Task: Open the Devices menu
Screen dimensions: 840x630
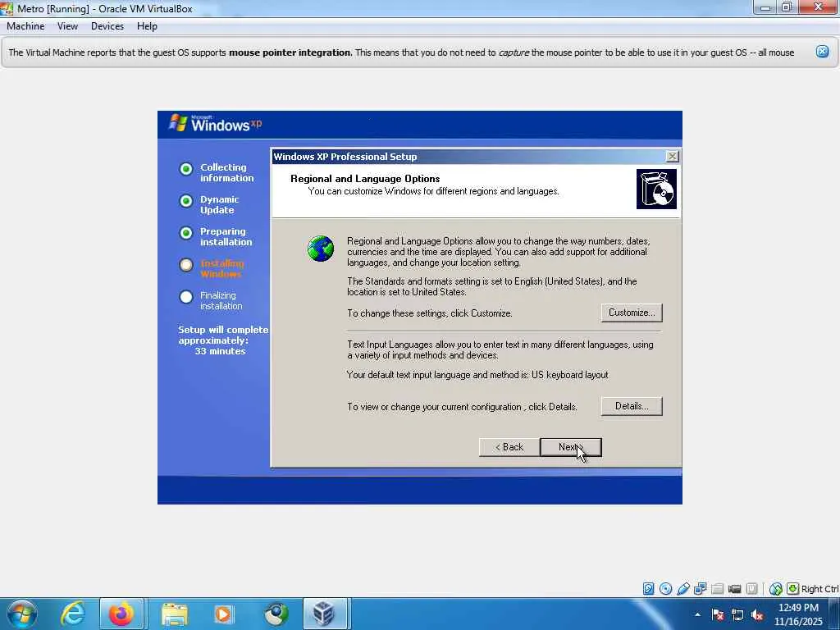Action: pyautogui.click(x=107, y=26)
